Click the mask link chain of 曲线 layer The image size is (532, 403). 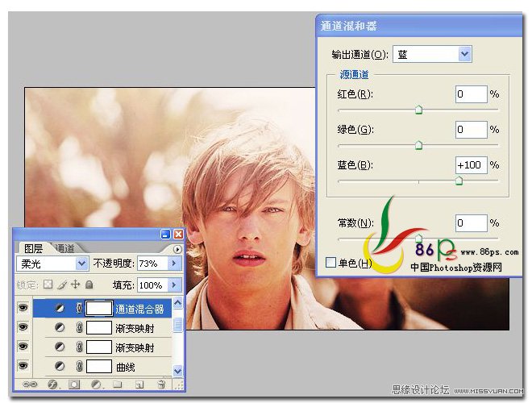tap(79, 366)
